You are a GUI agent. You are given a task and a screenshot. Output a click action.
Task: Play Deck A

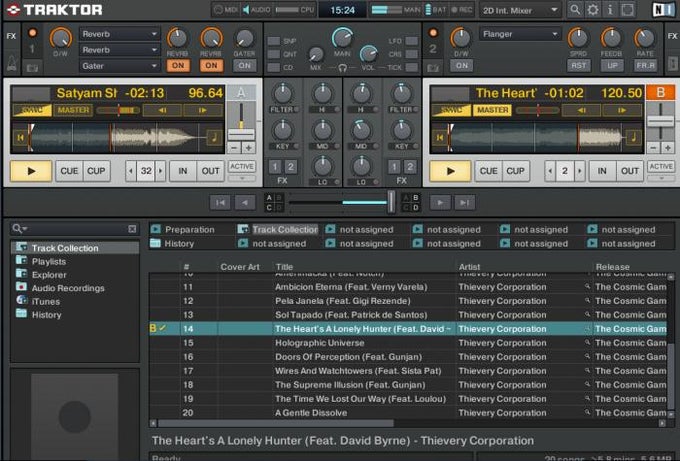tap(31, 171)
